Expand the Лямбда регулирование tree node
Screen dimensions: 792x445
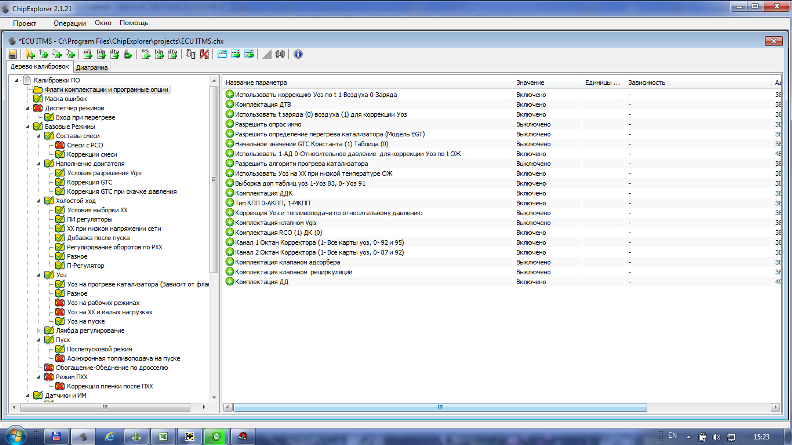38,329
